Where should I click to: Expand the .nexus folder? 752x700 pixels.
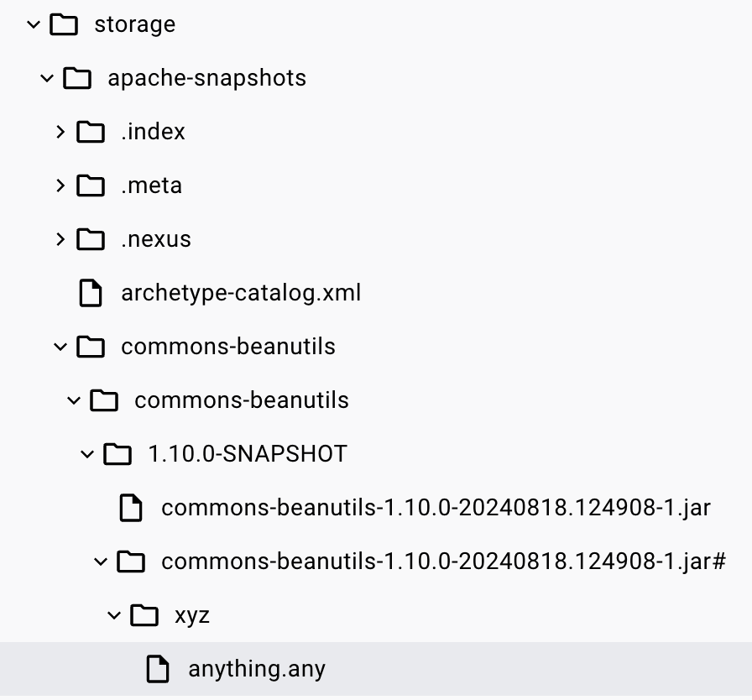[60, 238]
